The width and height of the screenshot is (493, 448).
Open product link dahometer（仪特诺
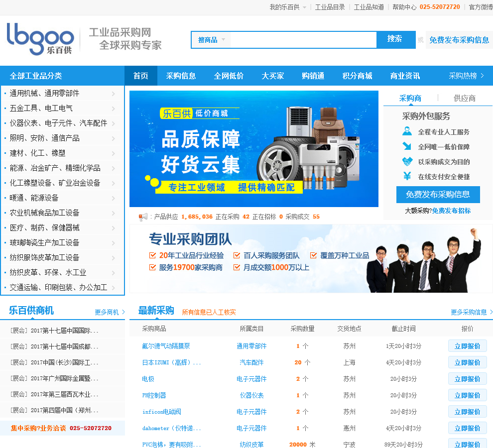171,428
